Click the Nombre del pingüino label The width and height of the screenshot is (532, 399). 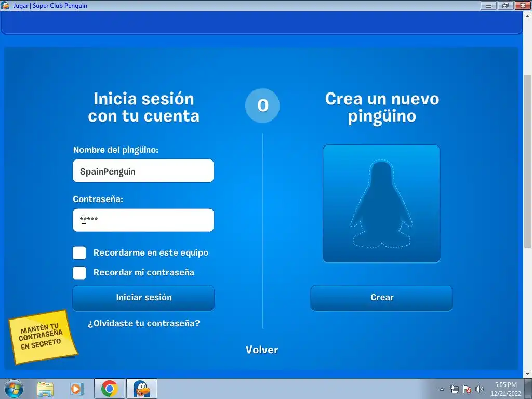[116, 150]
